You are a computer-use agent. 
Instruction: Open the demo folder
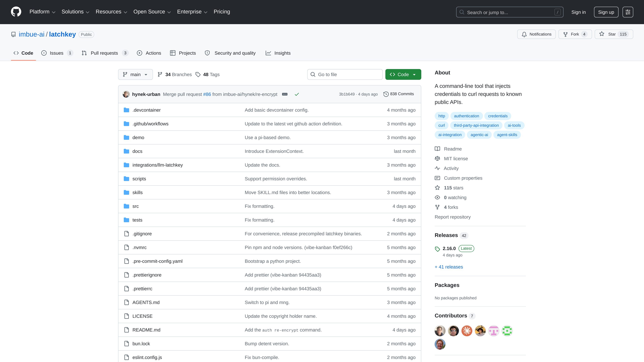[138, 138]
